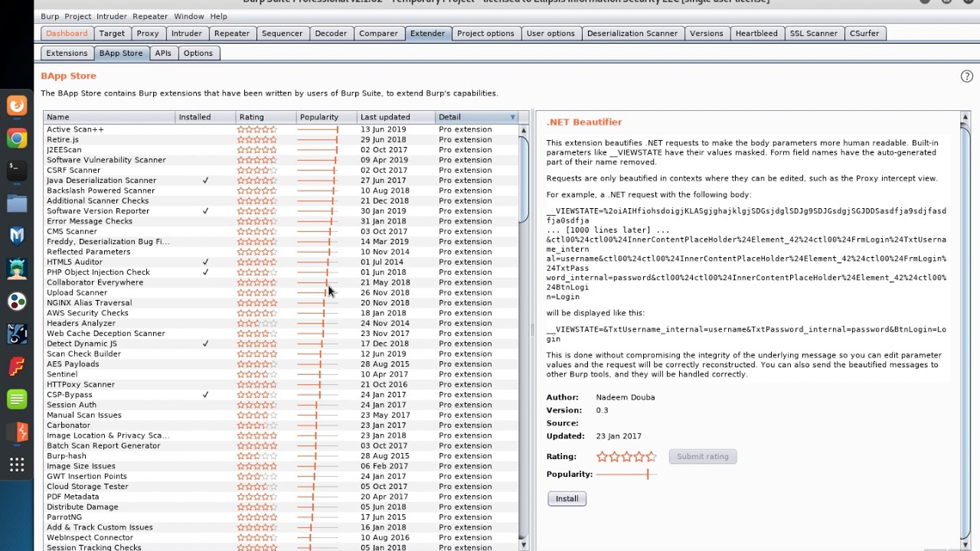Click the PHP Object Injection Check installed checkmark
The height and width of the screenshot is (551, 980).
pyautogui.click(x=205, y=272)
